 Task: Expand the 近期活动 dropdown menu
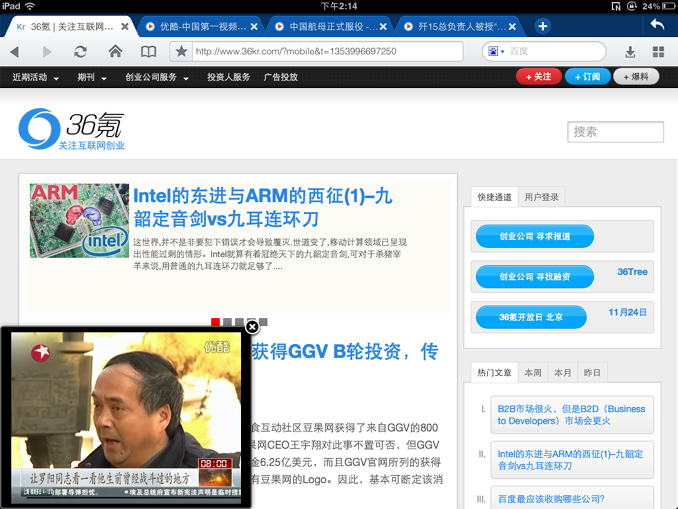pyautogui.click(x=35, y=77)
